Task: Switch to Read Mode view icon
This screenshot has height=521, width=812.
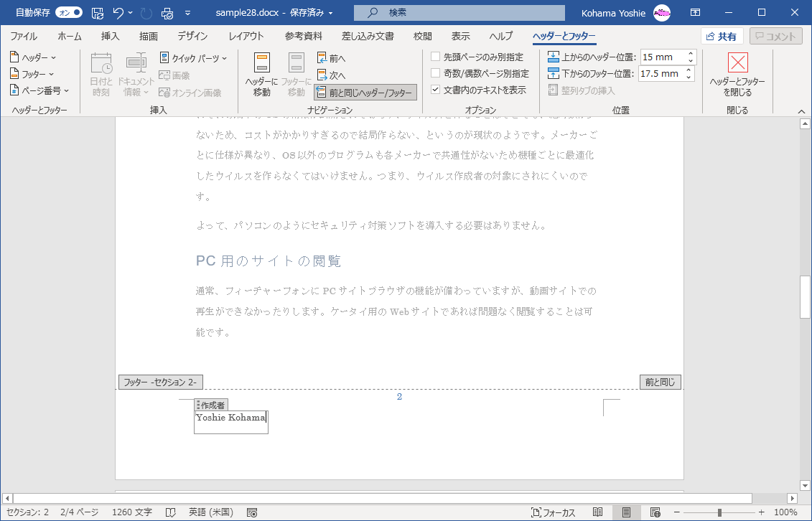Action: tap(597, 512)
